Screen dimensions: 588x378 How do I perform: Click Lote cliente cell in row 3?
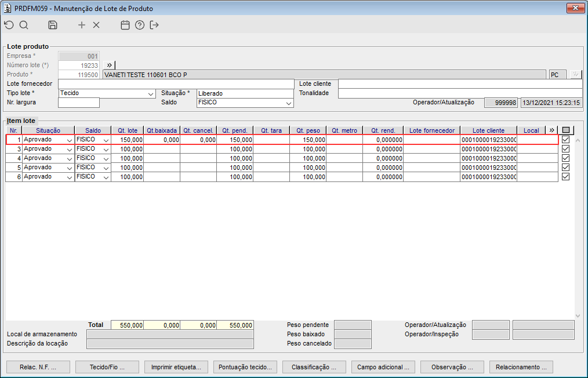click(x=489, y=149)
